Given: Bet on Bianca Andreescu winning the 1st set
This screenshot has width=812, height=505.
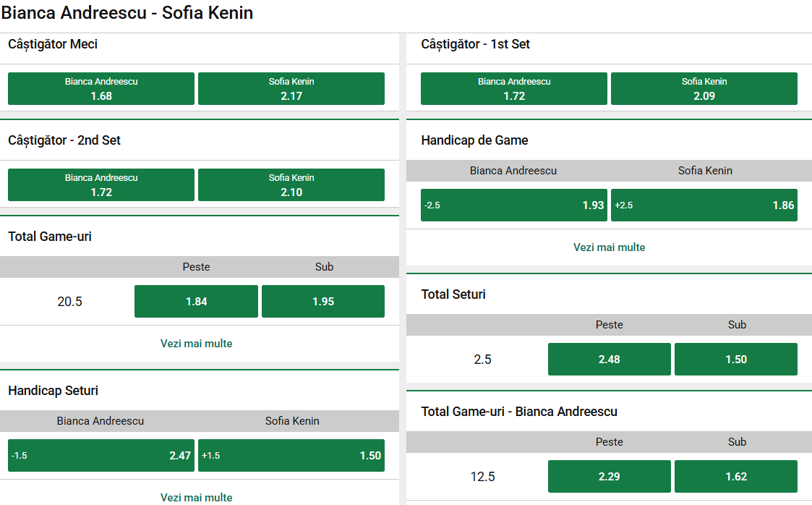Looking at the screenshot, I should coord(513,88).
